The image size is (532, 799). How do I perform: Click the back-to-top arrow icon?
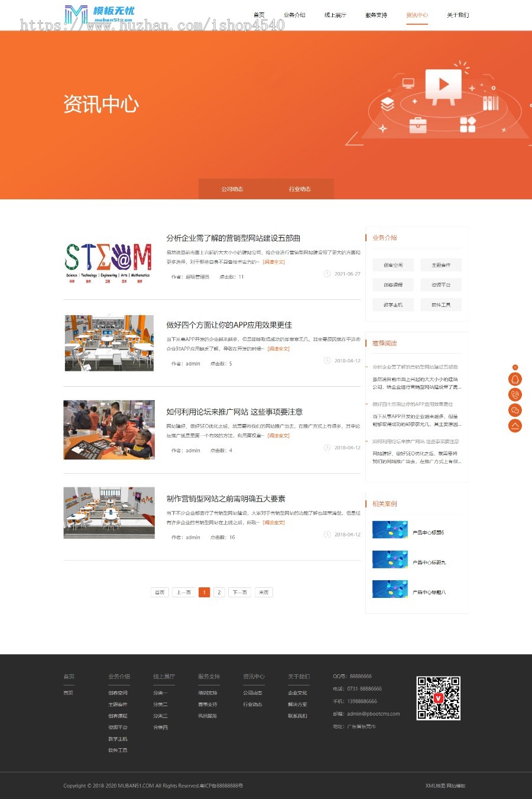[x=515, y=426]
